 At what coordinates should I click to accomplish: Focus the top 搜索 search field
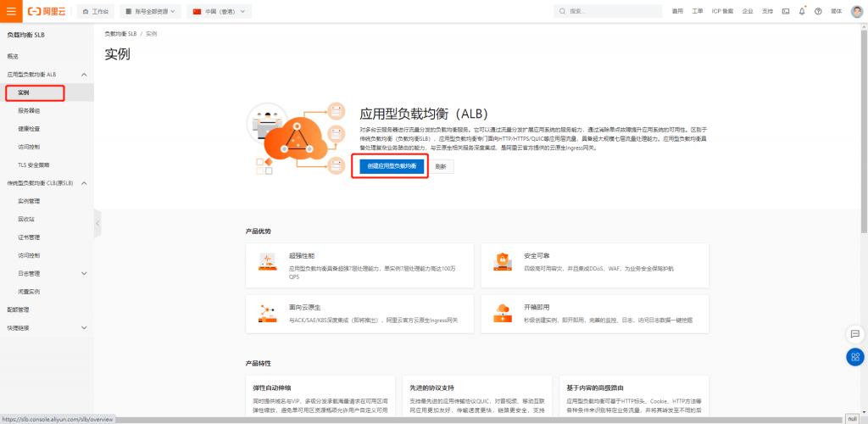point(608,11)
